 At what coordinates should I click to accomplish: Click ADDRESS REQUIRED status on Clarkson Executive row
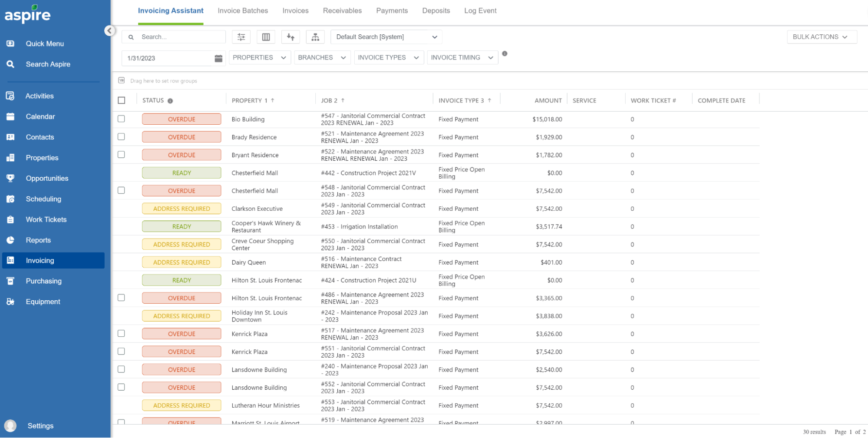pos(182,209)
